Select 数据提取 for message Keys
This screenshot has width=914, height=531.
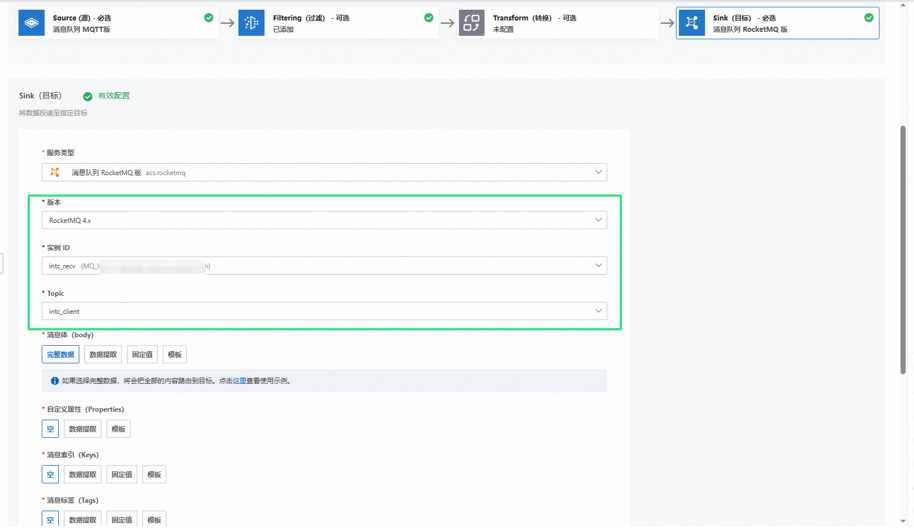[83, 474]
